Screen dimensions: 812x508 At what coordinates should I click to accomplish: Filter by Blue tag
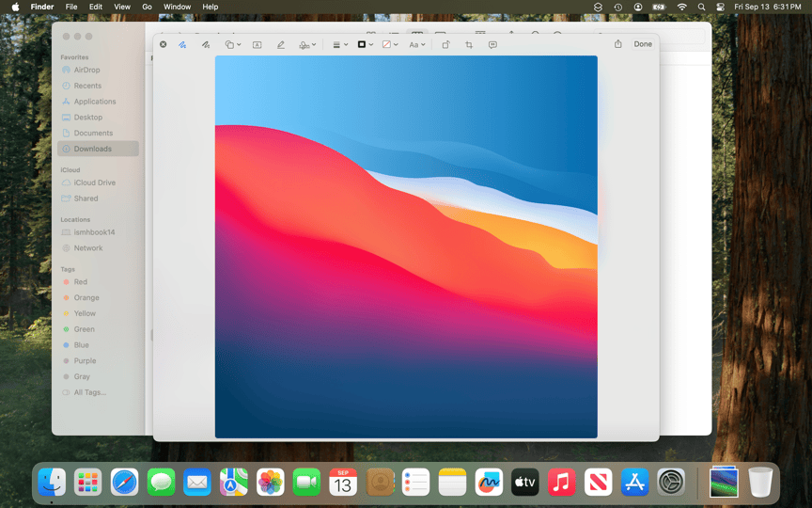point(98,344)
